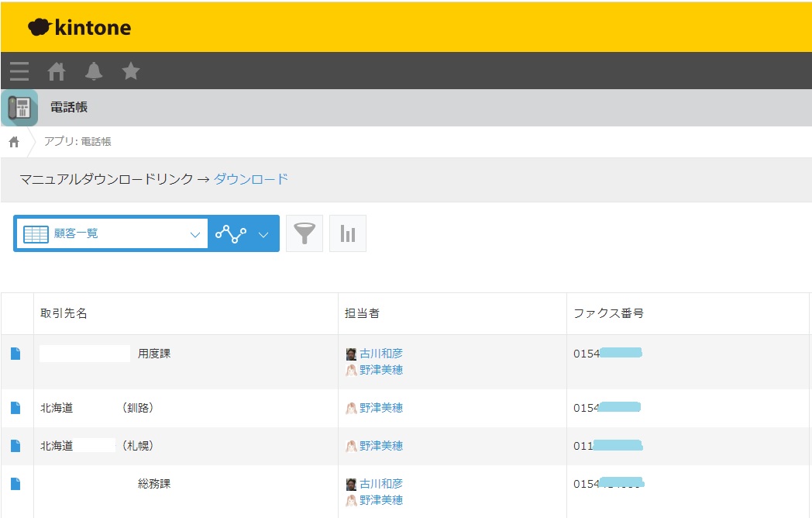Screen dimensions: 812x518
Task: Click 野津美穂's avatar in the 用度課 row
Action: point(351,370)
